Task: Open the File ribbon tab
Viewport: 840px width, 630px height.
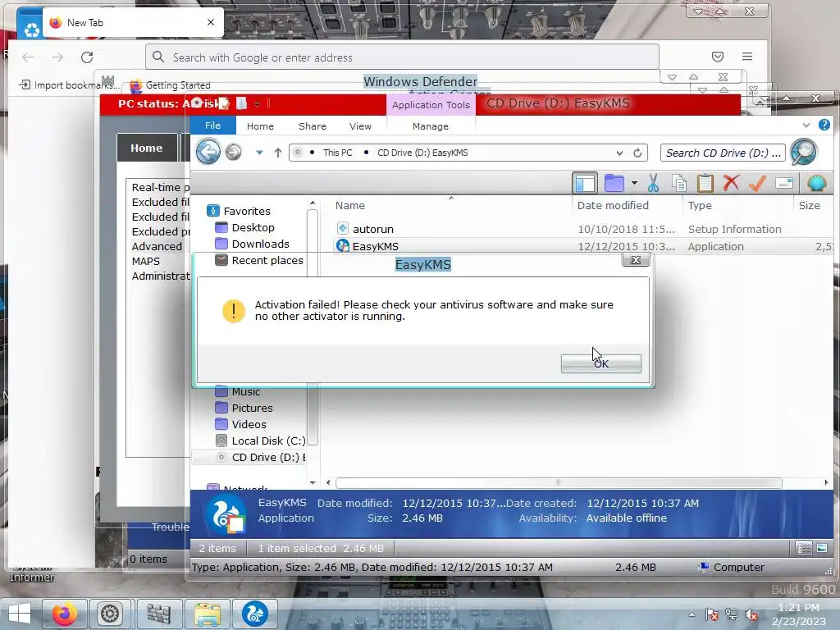Action: [212, 126]
